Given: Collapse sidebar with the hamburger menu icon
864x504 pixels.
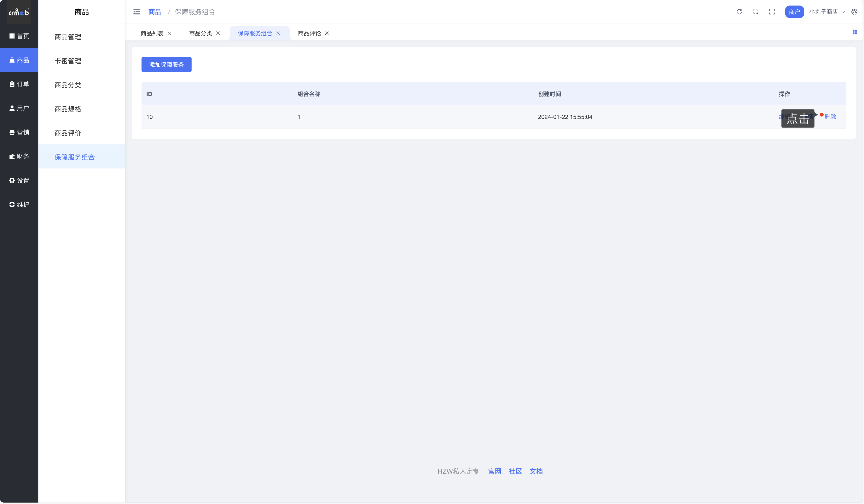Looking at the screenshot, I should pos(136,12).
